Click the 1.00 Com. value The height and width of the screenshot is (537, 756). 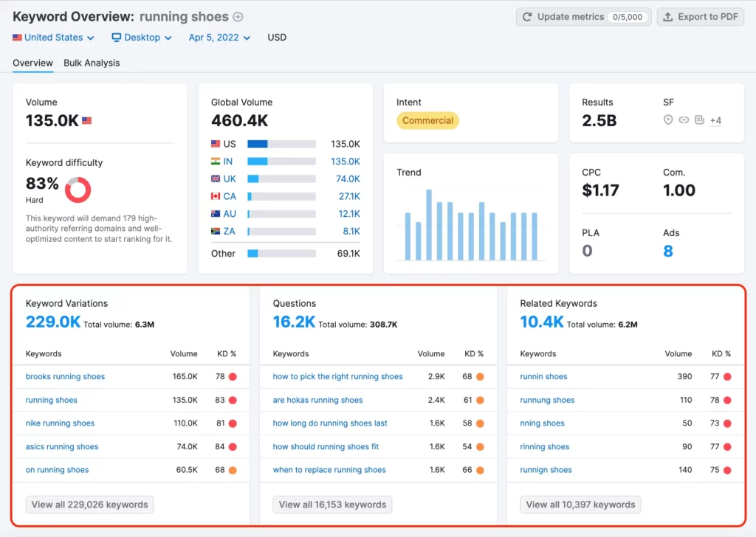(679, 190)
